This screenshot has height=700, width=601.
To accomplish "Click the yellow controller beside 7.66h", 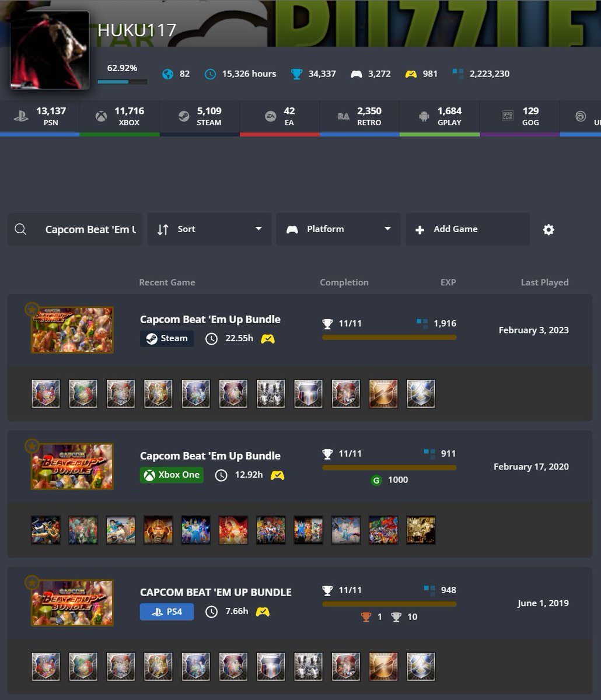I will pos(263,611).
